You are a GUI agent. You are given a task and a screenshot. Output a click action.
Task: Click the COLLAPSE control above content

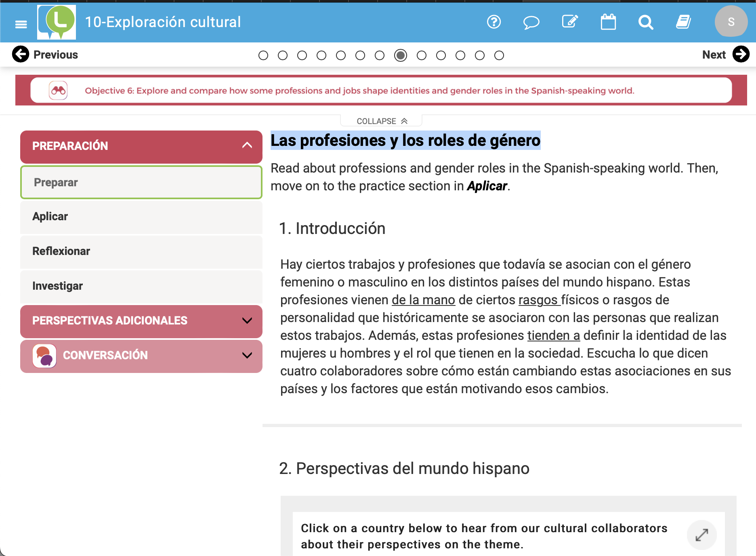tap(382, 121)
